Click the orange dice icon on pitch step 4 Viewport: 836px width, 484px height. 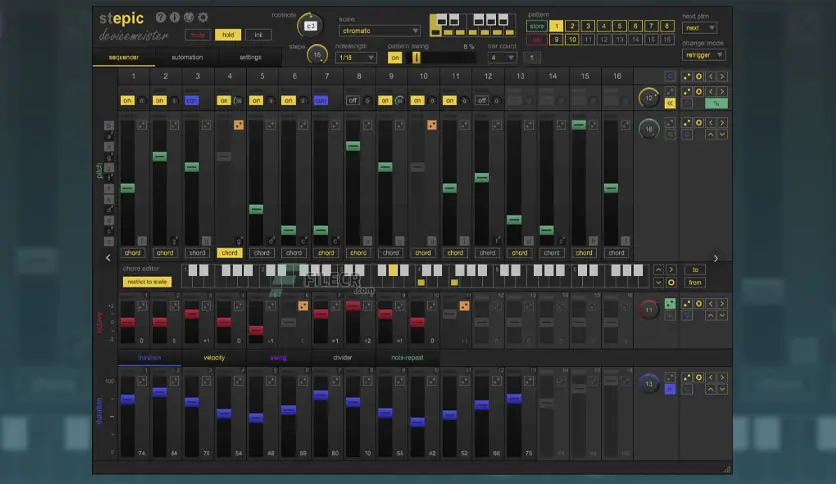(239, 125)
